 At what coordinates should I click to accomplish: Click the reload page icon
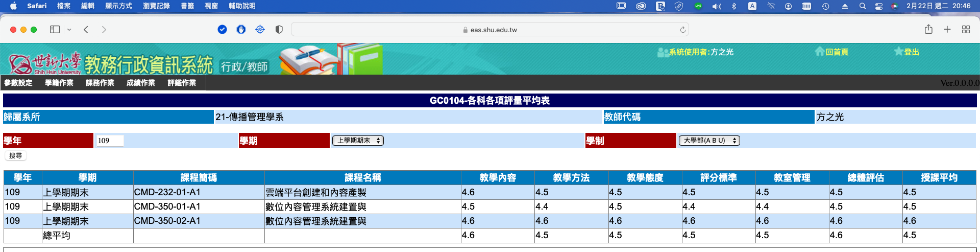[x=682, y=30]
